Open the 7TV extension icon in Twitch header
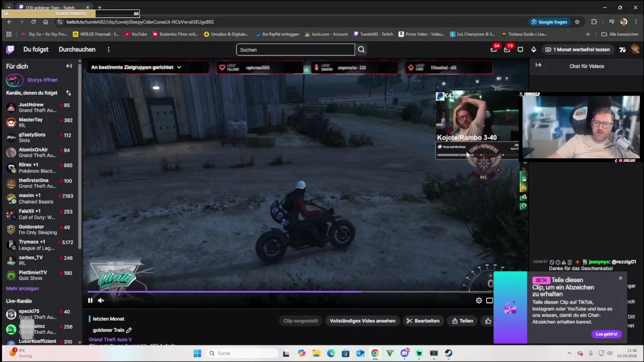Image resolution: width=644 pixels, height=362 pixels. [x=622, y=49]
